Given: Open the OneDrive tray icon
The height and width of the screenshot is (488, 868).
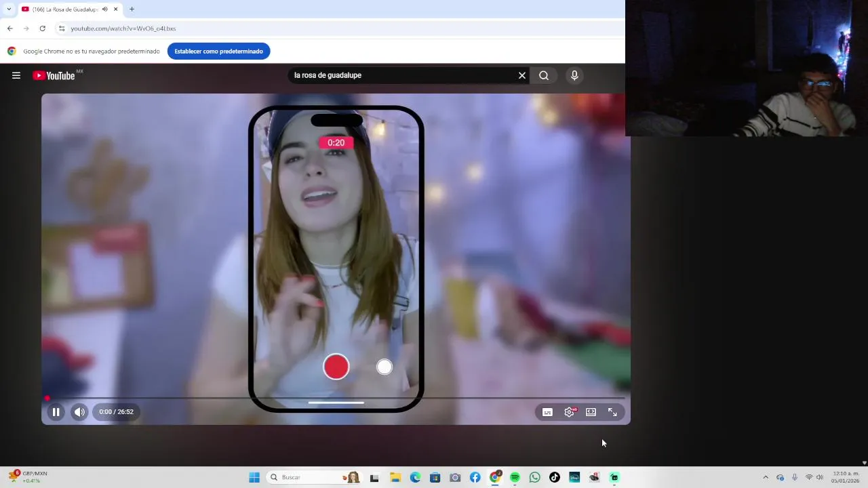Looking at the screenshot, I should click(x=781, y=477).
